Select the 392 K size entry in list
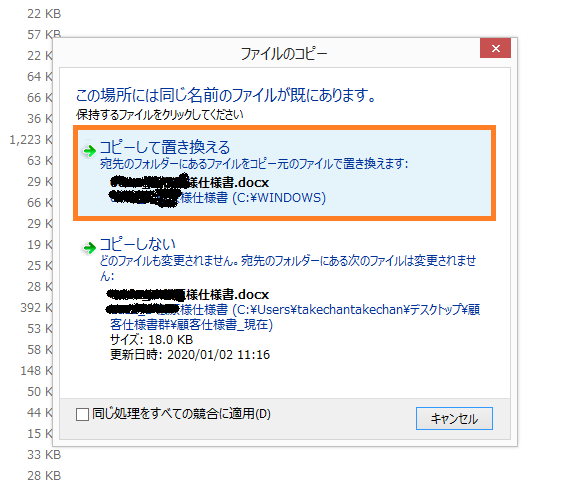Screen dimensions: 567x492 [x=37, y=308]
